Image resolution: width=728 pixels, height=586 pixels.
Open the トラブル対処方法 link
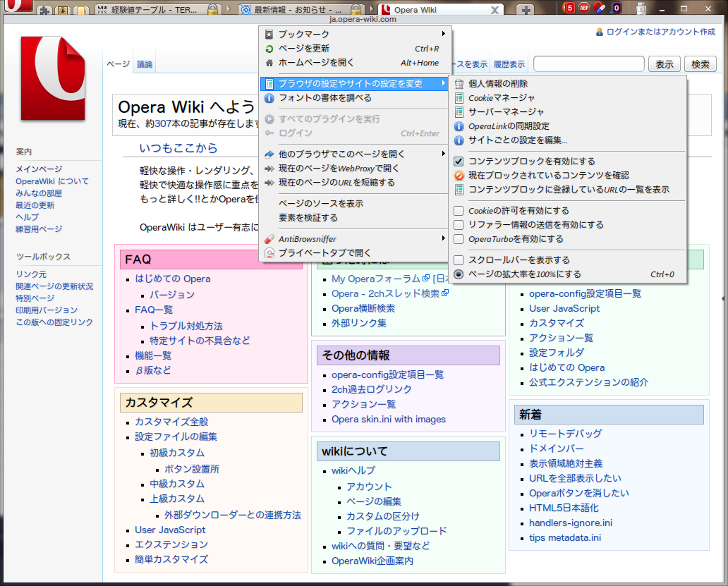[x=186, y=326]
